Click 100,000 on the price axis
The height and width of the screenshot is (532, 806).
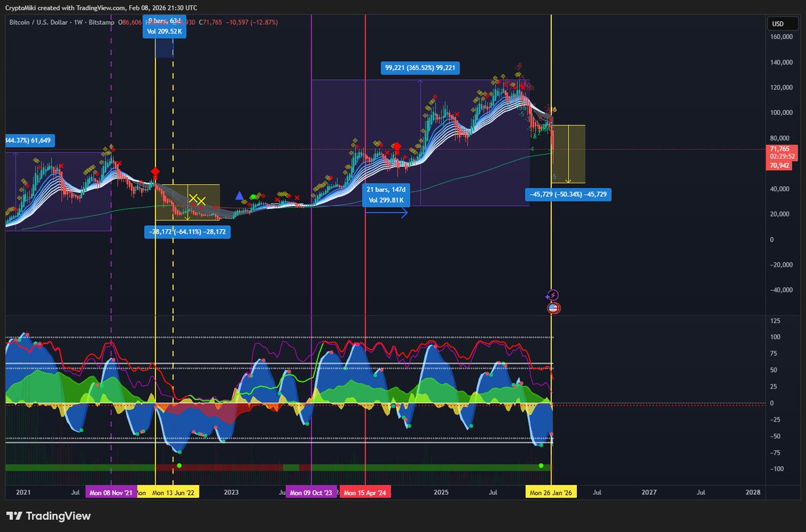pyautogui.click(x=782, y=113)
